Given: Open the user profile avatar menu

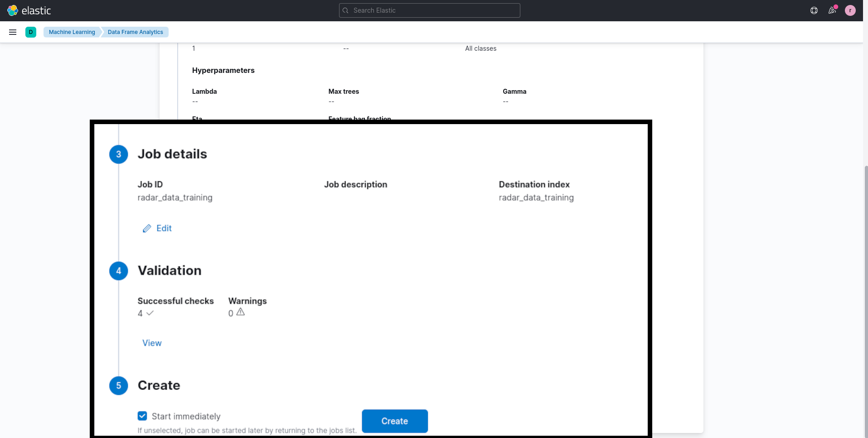Looking at the screenshot, I should (850, 10).
